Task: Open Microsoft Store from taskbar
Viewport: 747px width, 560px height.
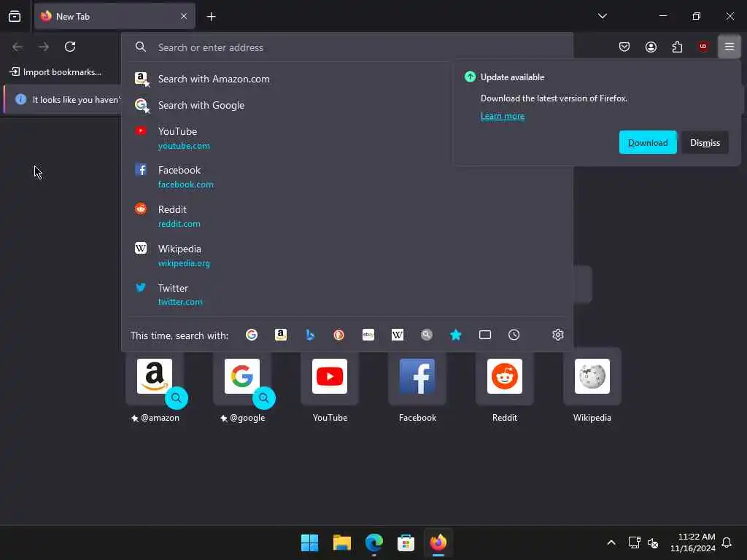Action: tap(406, 542)
